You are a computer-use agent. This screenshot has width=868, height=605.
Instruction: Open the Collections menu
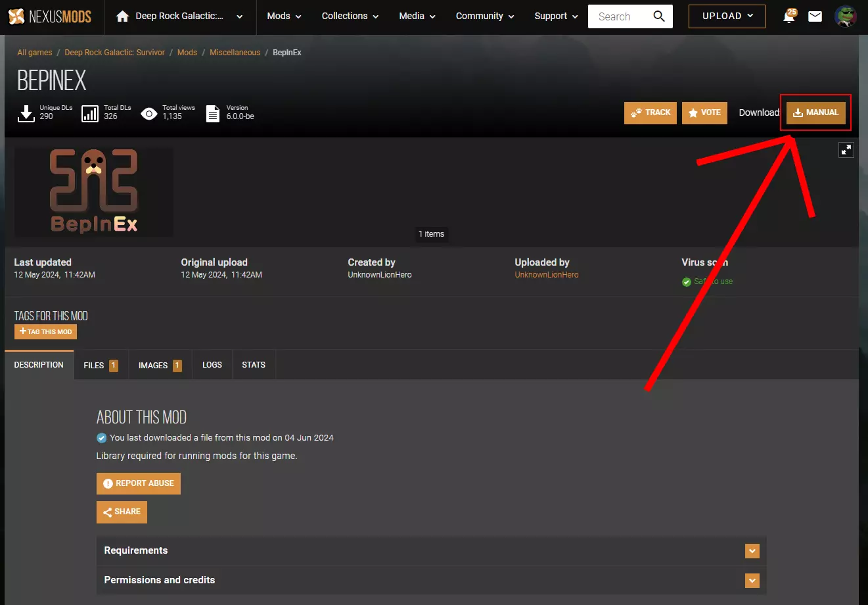pos(350,16)
